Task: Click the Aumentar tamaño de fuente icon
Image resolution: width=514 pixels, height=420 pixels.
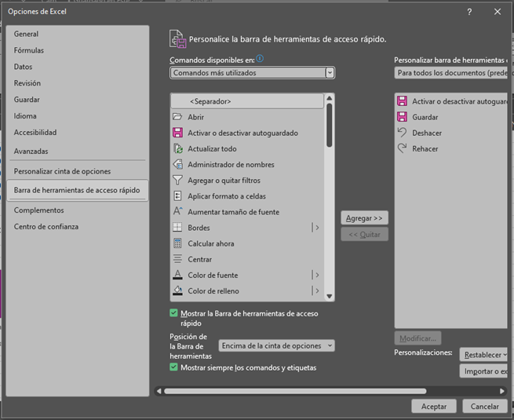Action: click(177, 211)
